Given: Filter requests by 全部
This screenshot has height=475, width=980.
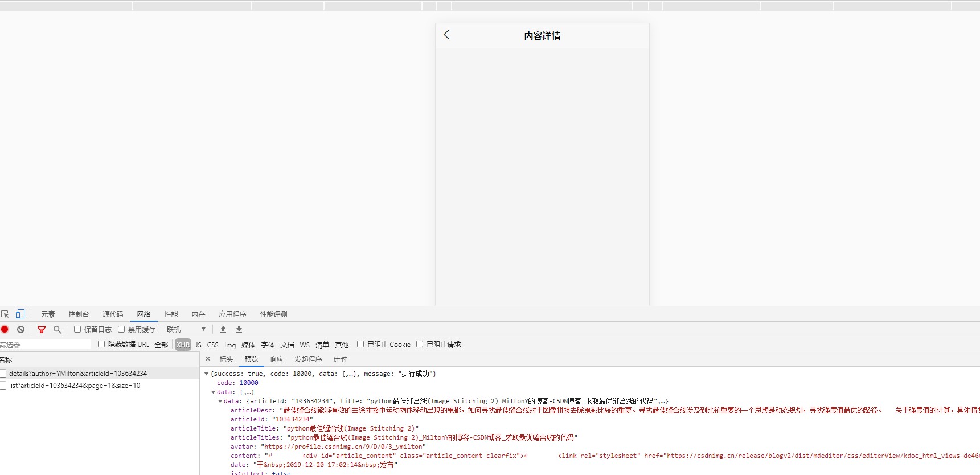Looking at the screenshot, I should pos(161,345).
